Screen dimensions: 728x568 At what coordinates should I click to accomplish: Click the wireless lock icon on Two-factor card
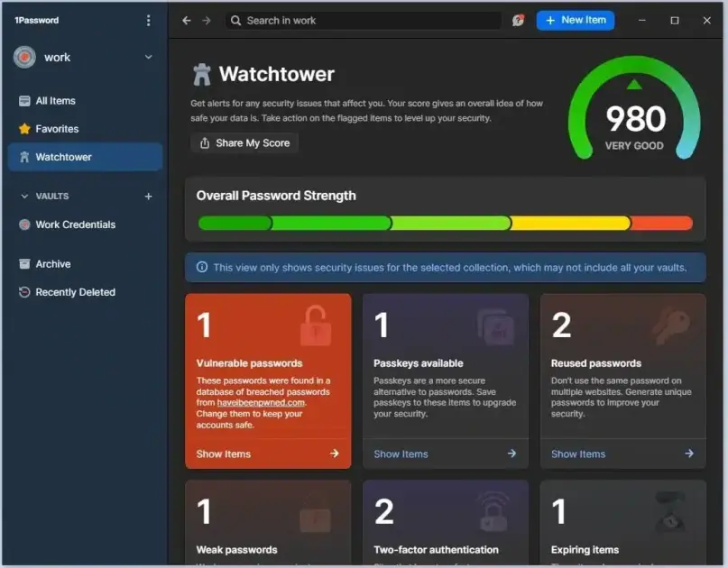[493, 511]
